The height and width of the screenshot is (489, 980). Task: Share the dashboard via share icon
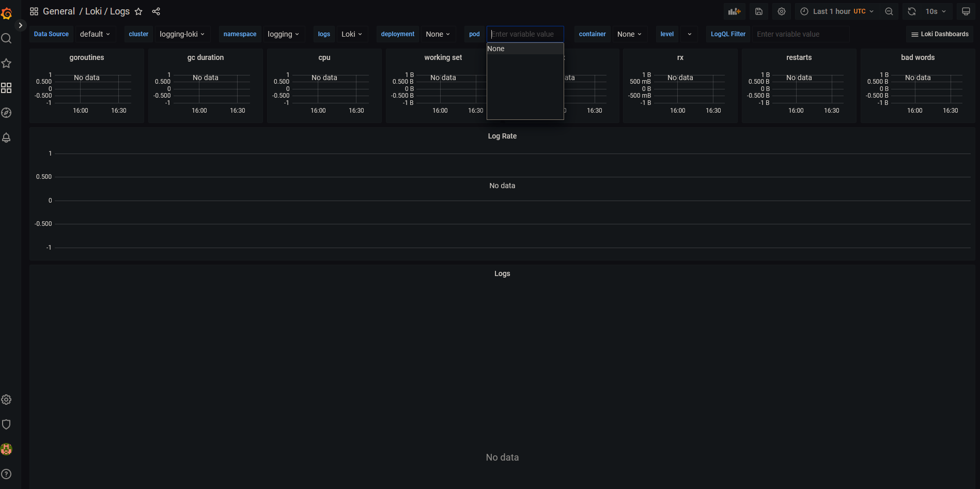point(156,11)
